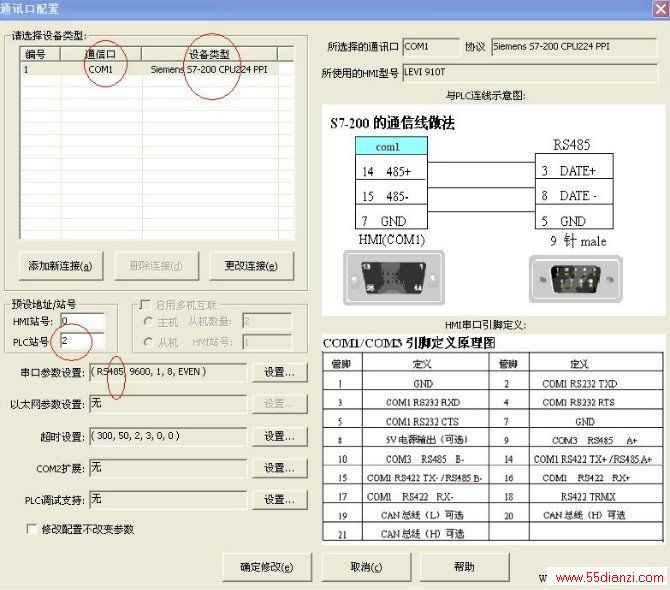670x590 pixels.
Task: Select the 编号 column header
Action: (41, 54)
